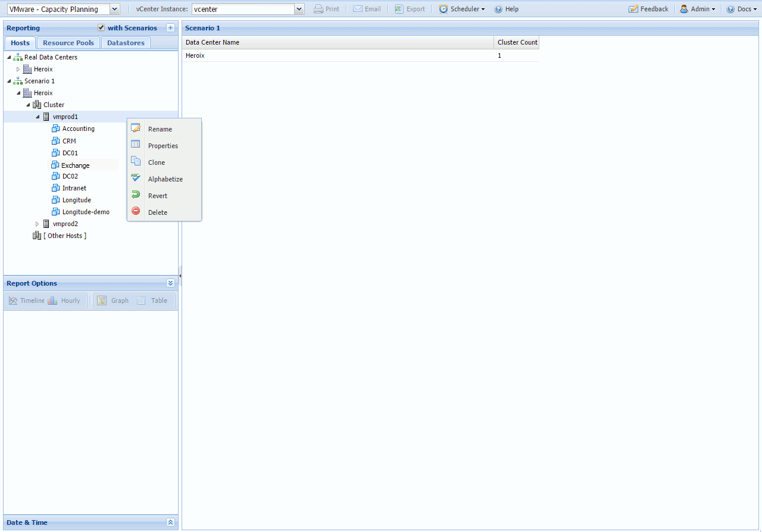Click the Properties table icon in context menu
Image resolution: width=762 pixels, height=532 pixels.
(x=136, y=145)
